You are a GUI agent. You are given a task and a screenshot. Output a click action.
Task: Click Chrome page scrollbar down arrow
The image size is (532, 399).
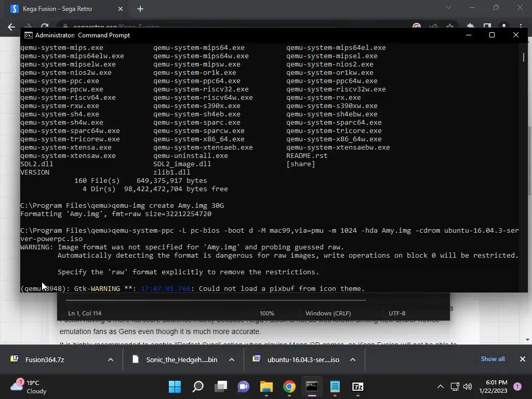(x=527, y=340)
